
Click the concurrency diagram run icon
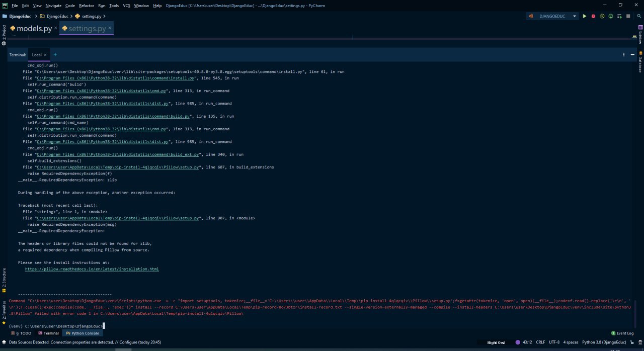(x=619, y=16)
